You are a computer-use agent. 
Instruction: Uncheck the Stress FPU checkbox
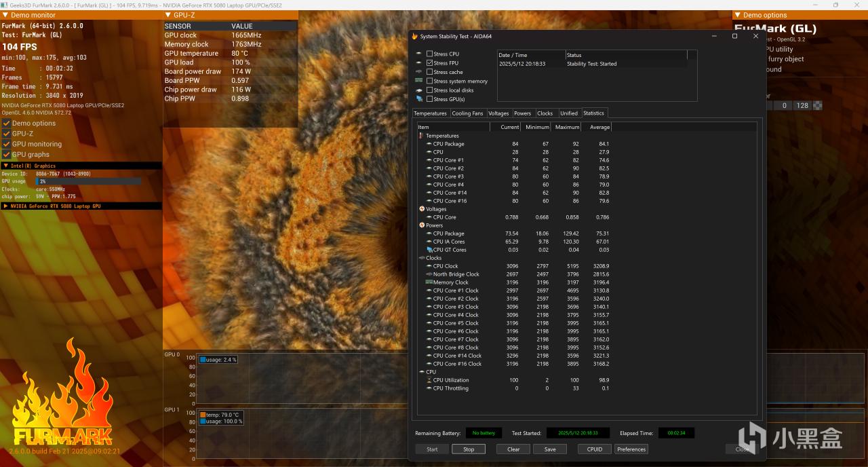pyautogui.click(x=429, y=63)
